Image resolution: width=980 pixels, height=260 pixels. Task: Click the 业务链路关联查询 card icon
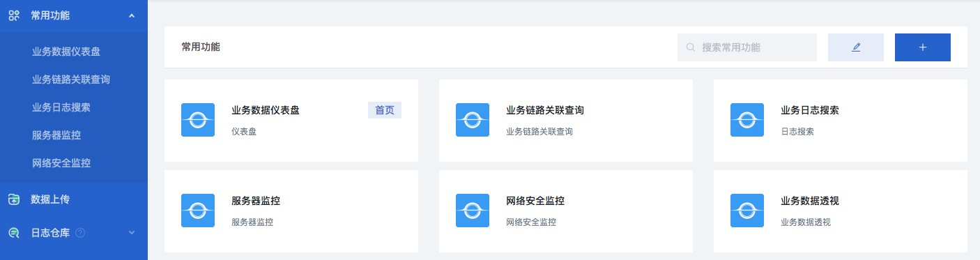tap(473, 120)
